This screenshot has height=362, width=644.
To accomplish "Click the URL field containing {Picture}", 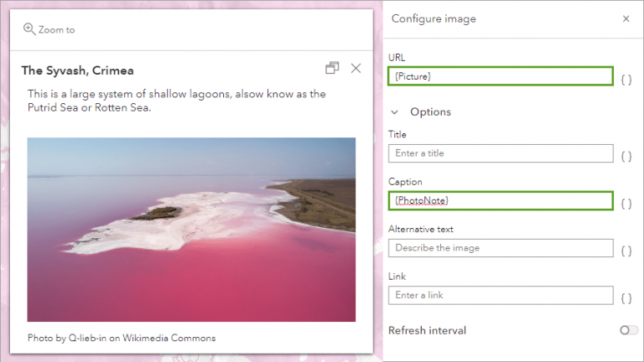I will pos(501,76).
